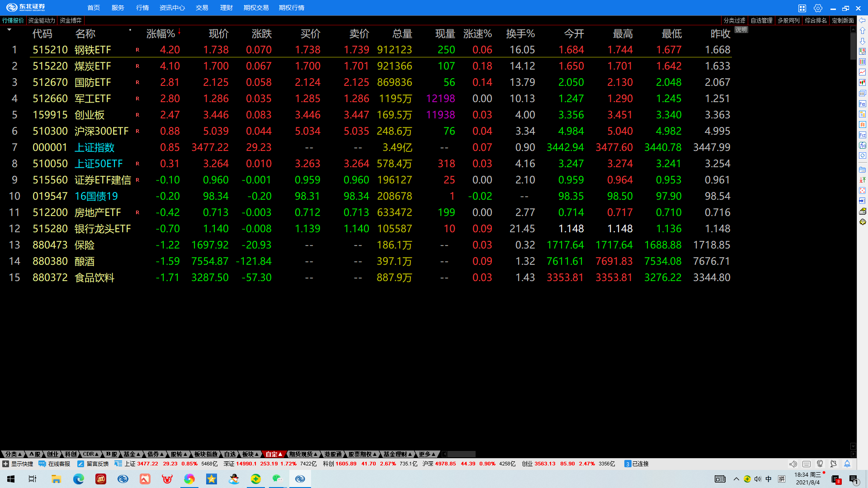
Task: Click the 自选管理 button
Action: pos(761,20)
